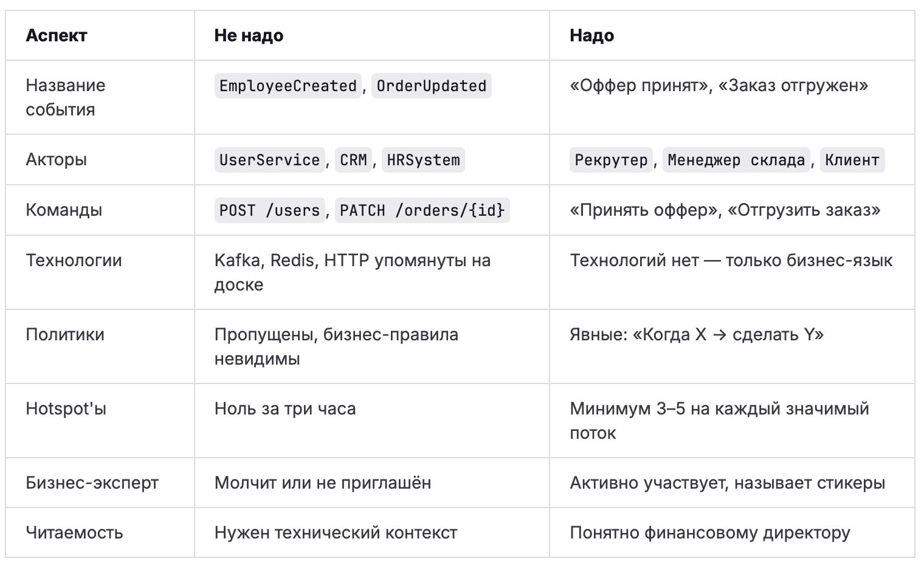This screenshot has height=564, width=924.
Task: Click the PATCH /orders/{id} code snippet
Action: (422, 210)
